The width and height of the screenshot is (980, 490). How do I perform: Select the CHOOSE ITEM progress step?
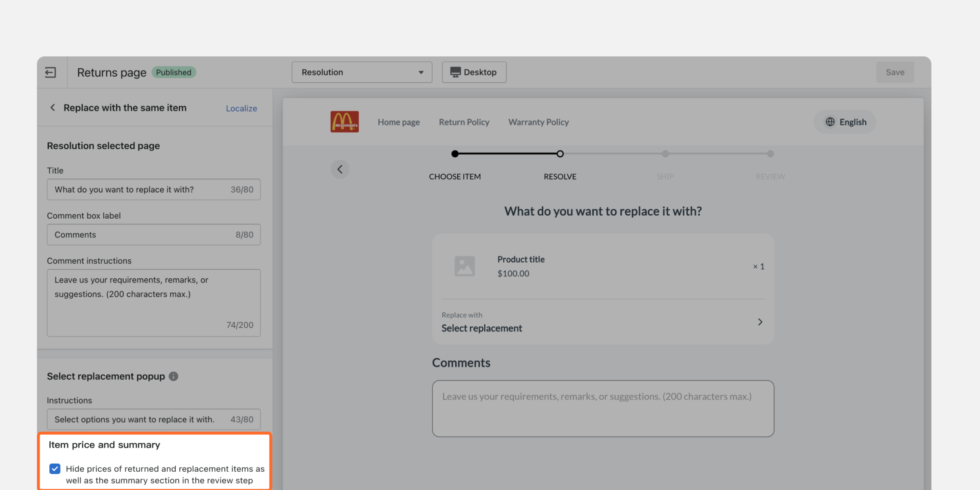455,176
